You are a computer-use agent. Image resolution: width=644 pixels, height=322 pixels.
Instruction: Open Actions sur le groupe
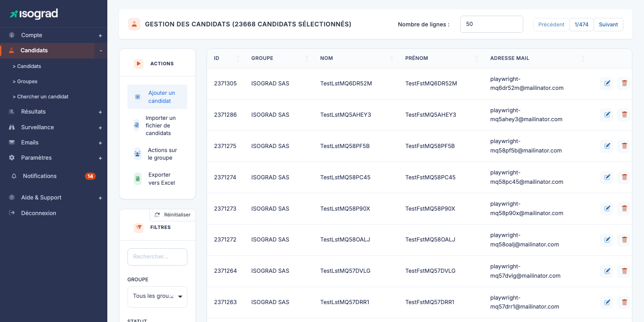tap(157, 154)
